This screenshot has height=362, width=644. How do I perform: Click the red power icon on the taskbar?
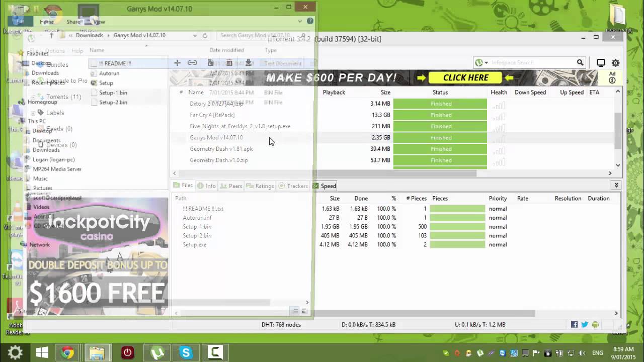(x=127, y=352)
